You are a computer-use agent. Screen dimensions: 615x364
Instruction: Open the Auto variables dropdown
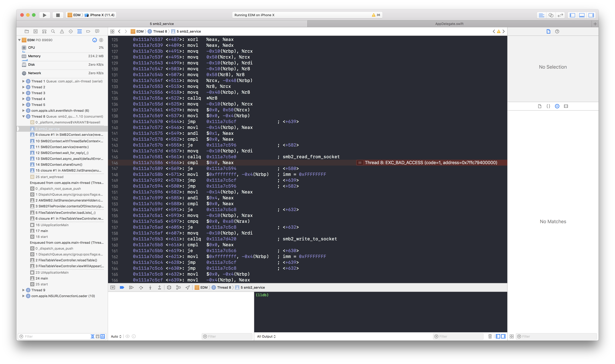pyautogui.click(x=116, y=336)
